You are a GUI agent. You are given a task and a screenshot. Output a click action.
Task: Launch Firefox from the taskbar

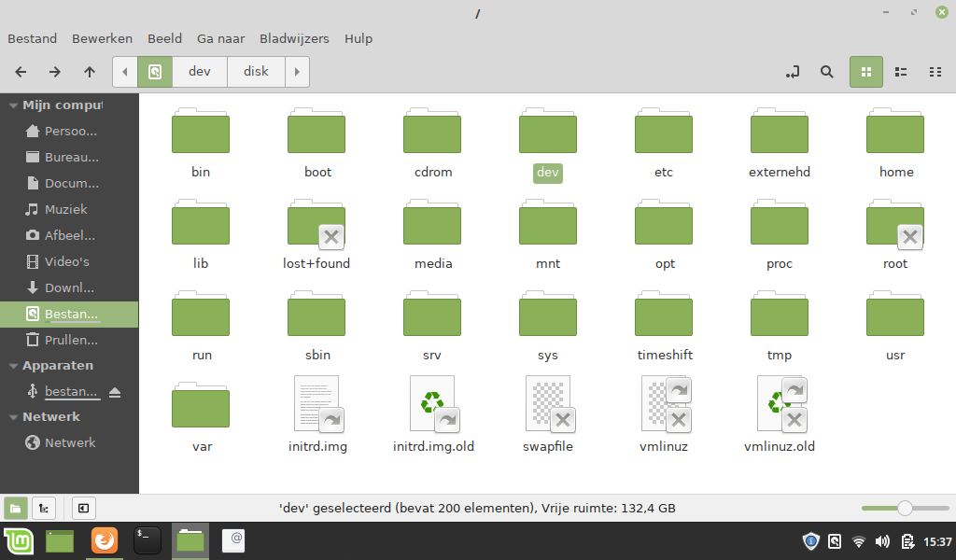point(105,540)
